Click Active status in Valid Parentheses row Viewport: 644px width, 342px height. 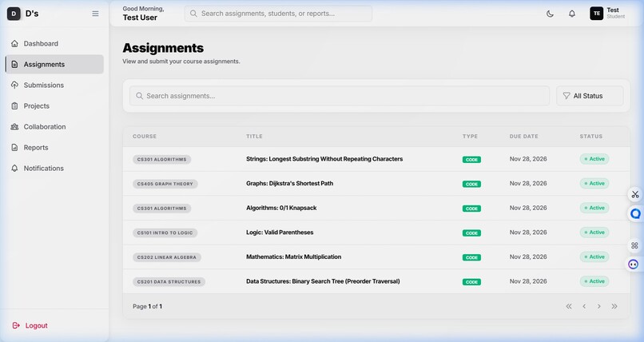tap(594, 233)
